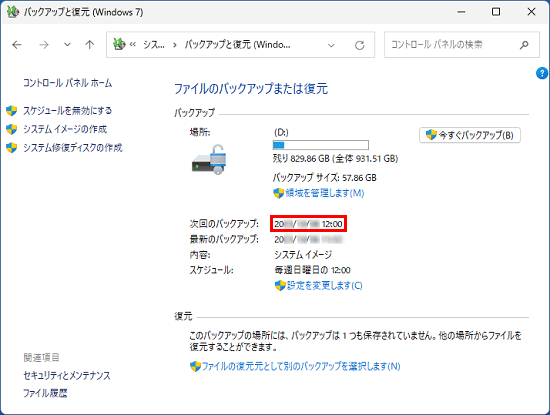Screen dimensions: 550x415
Task: Focus the Control Panel search box
Action: 462,45
